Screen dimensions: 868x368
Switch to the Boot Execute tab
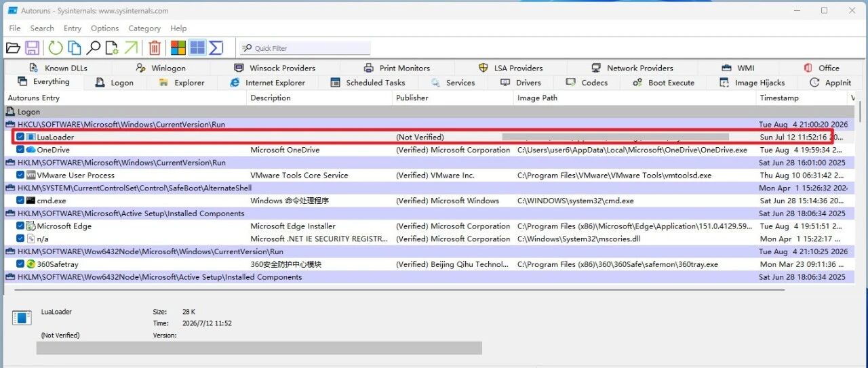(663, 83)
